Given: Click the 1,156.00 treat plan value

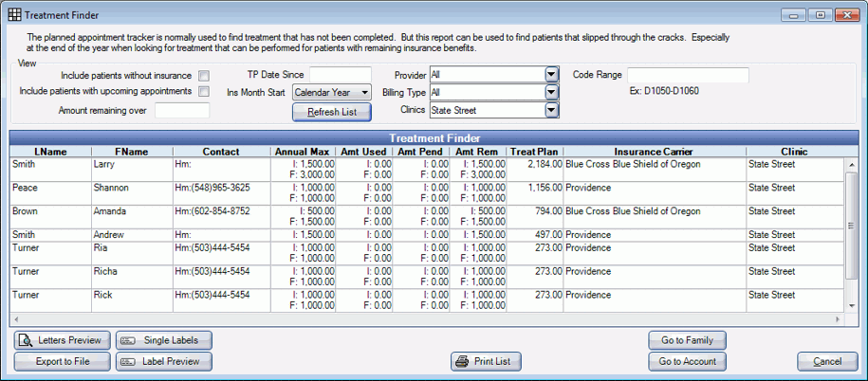Looking at the screenshot, I should (545, 188).
